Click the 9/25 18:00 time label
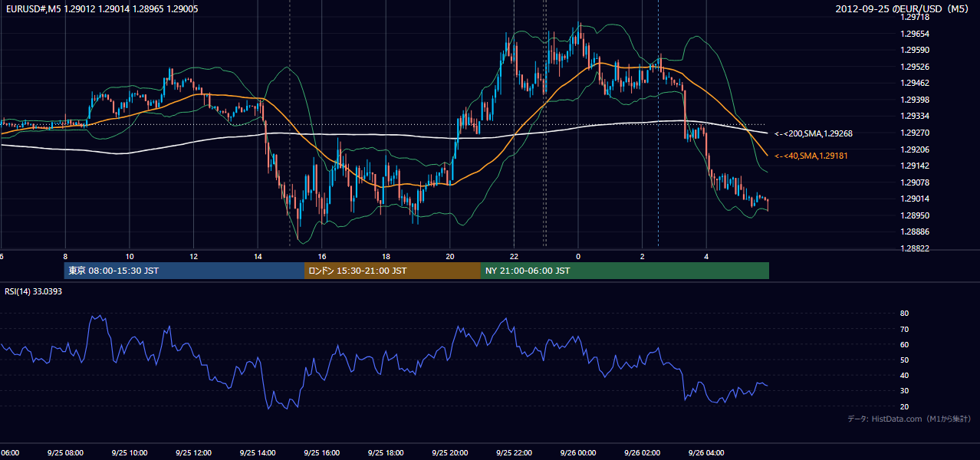980x460 pixels. point(386,452)
